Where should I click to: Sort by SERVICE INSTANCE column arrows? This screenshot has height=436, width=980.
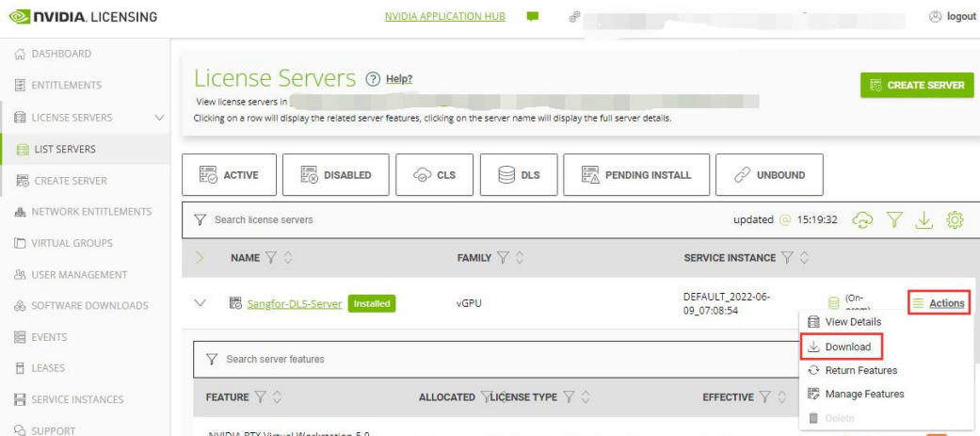804,258
